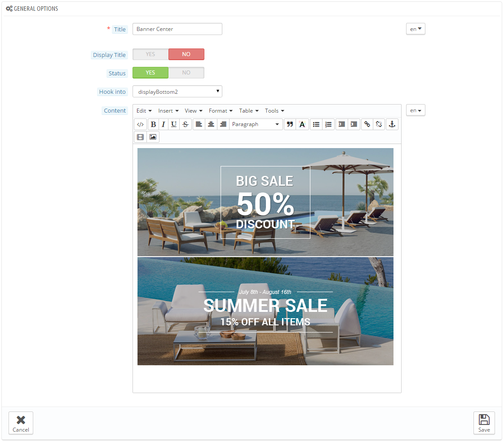
Task: Open the Title language en dropdown
Action: pos(416,29)
